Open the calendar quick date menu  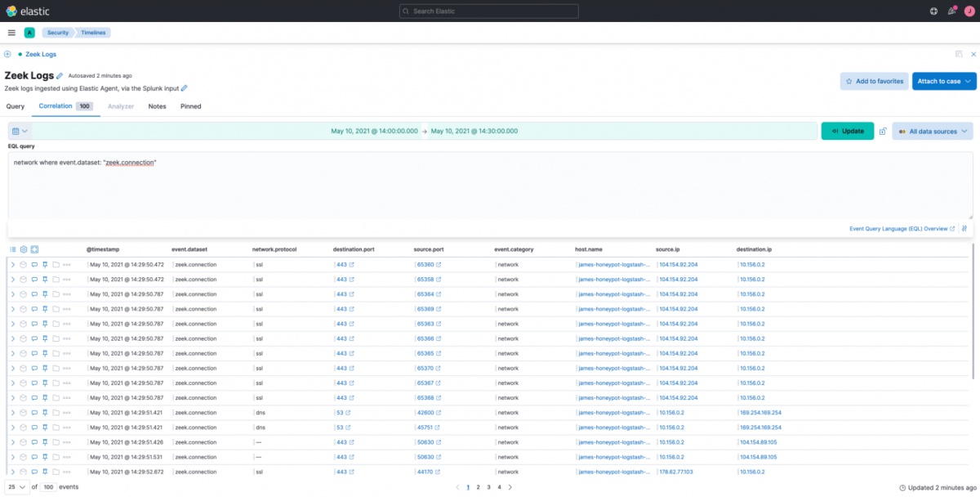[20, 131]
